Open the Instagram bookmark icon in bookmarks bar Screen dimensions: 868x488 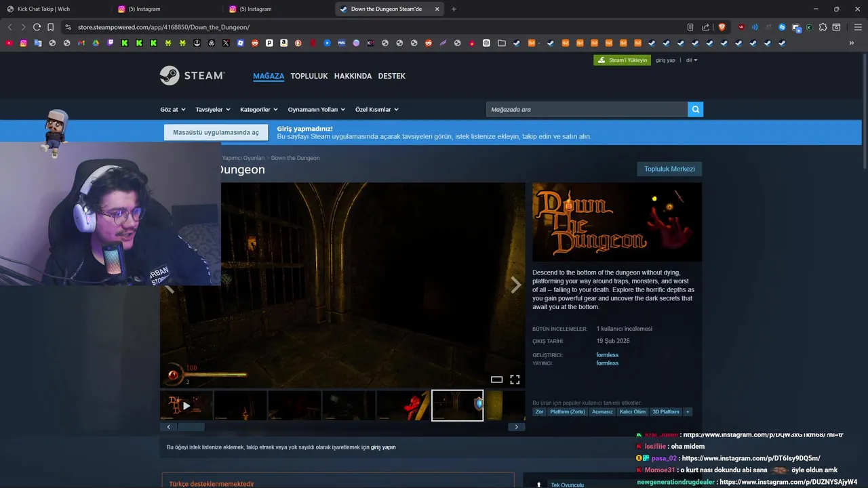24,43
